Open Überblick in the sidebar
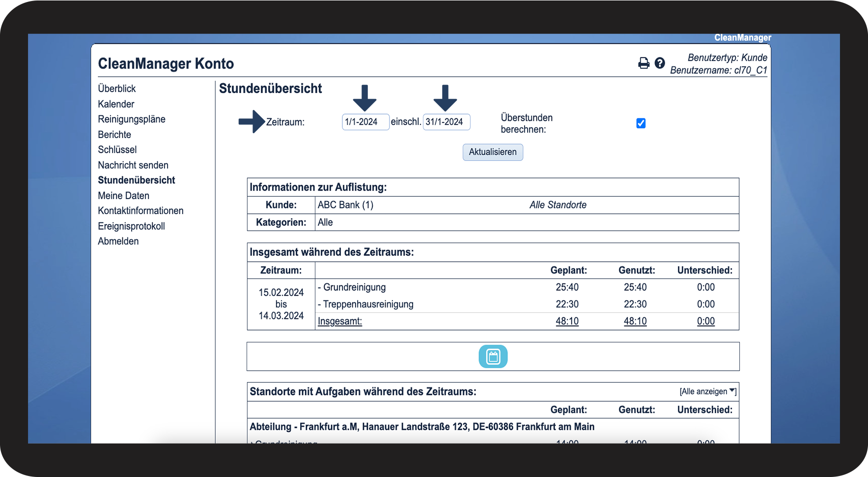Screen dimensions: 868x477 point(117,88)
